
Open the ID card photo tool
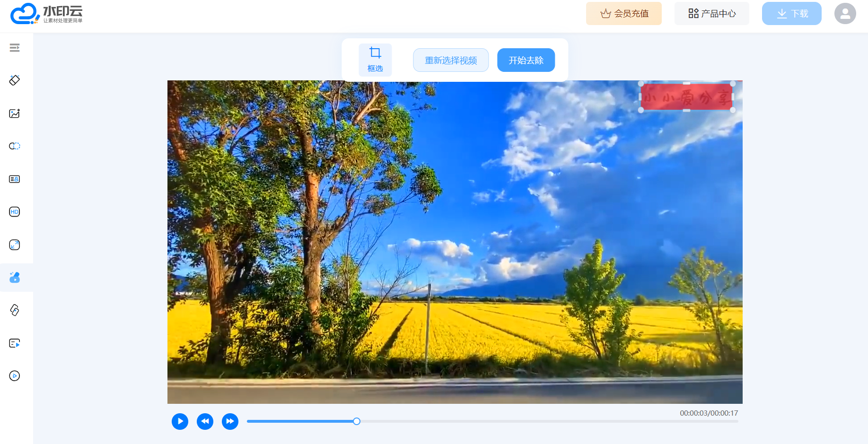(15, 179)
